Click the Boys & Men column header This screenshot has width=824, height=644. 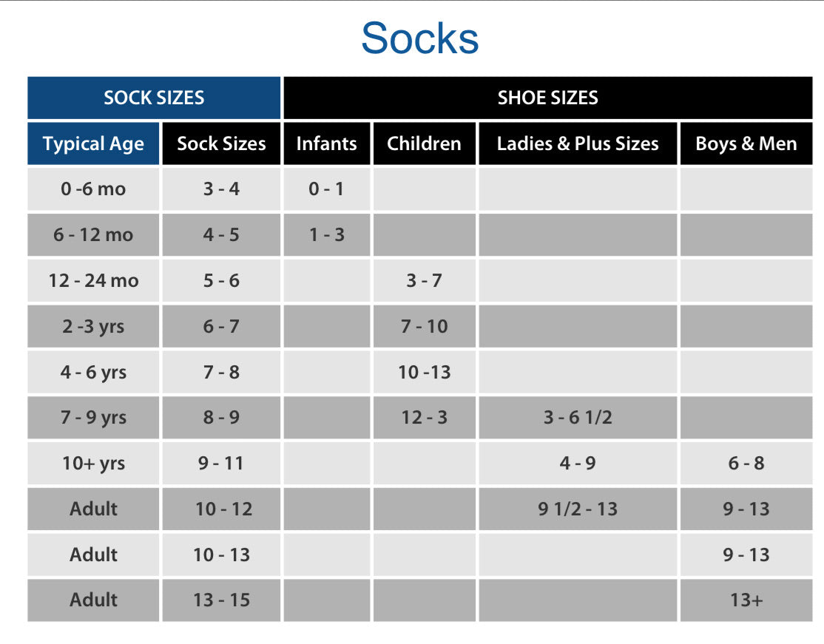(746, 143)
